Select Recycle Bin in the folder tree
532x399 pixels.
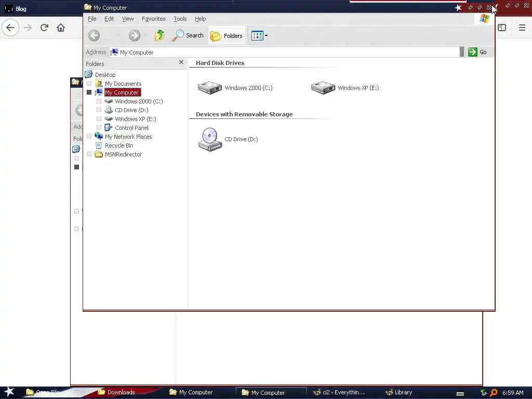[119, 145]
